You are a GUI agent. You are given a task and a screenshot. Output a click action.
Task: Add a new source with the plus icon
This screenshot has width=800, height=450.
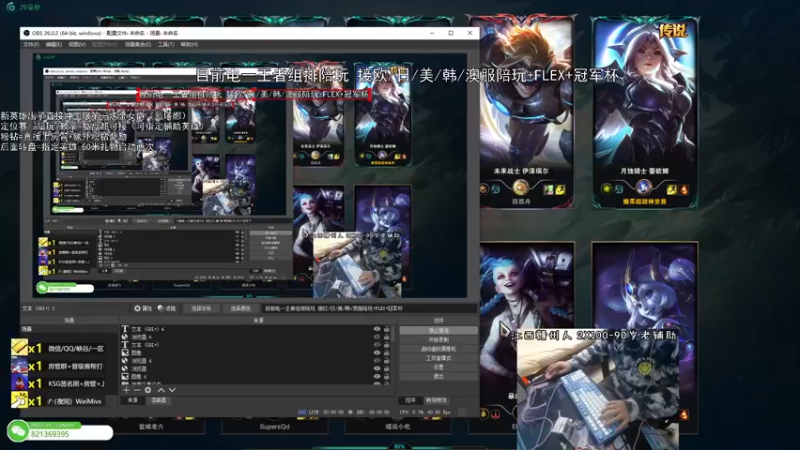point(126,390)
